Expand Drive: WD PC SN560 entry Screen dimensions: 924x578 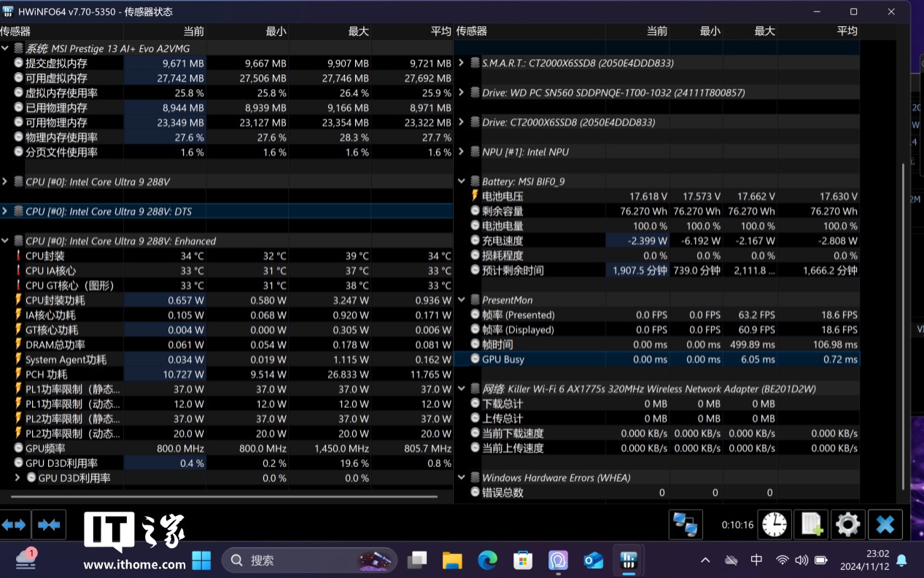461,93
